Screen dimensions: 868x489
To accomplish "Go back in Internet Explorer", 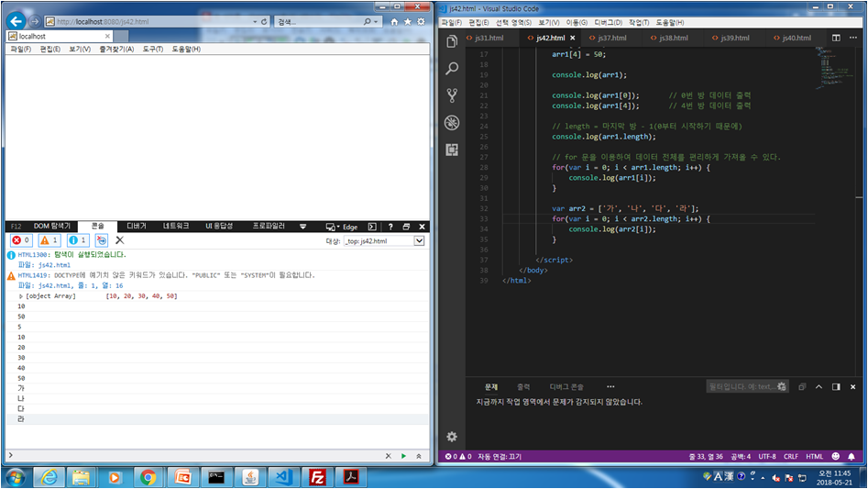I will click(16, 21).
